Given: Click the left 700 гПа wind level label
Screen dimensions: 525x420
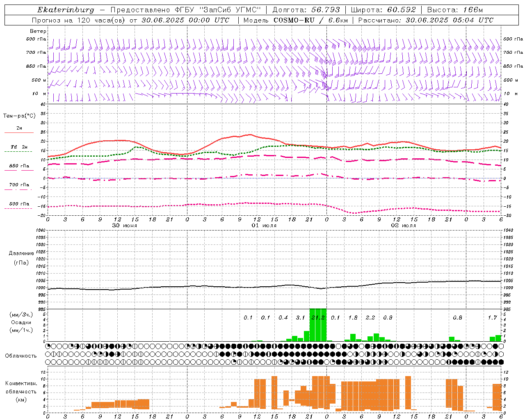Looking at the screenshot, I should [36, 52].
